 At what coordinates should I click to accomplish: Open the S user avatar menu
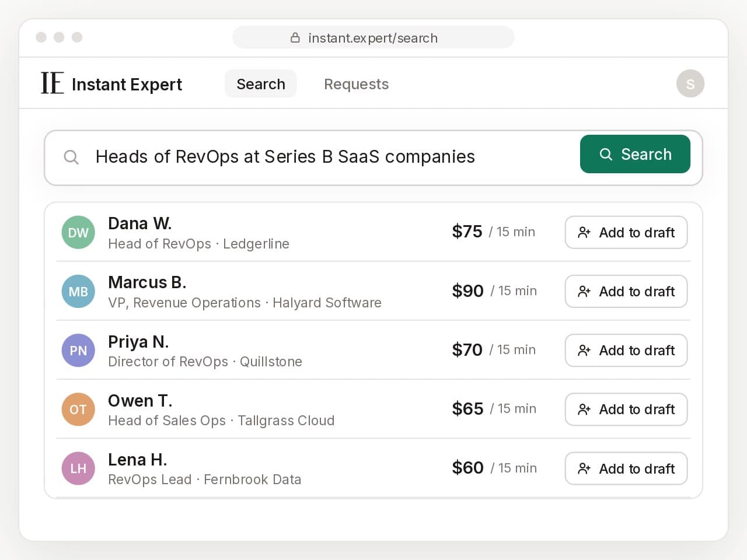pos(690,83)
